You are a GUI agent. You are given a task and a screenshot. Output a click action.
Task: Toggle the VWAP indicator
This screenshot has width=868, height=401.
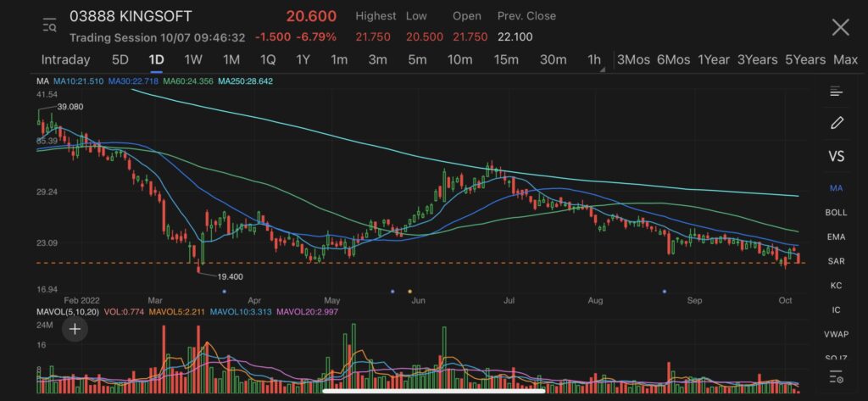pos(836,335)
